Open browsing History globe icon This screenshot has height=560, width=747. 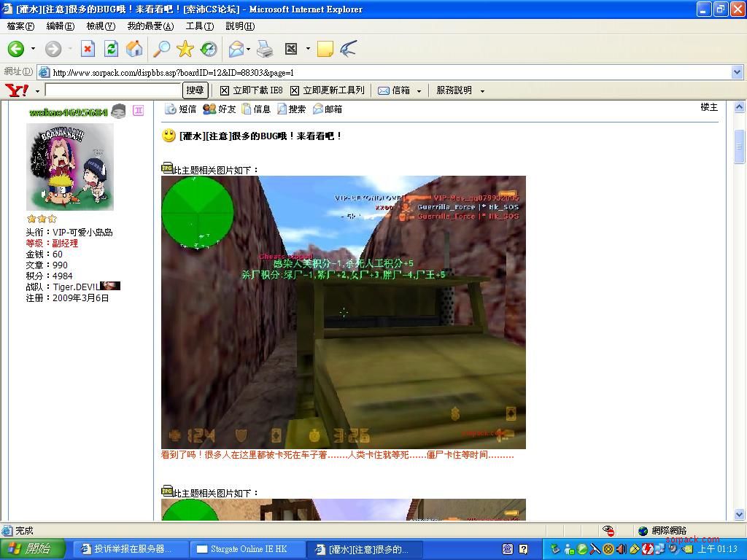pos(209,49)
